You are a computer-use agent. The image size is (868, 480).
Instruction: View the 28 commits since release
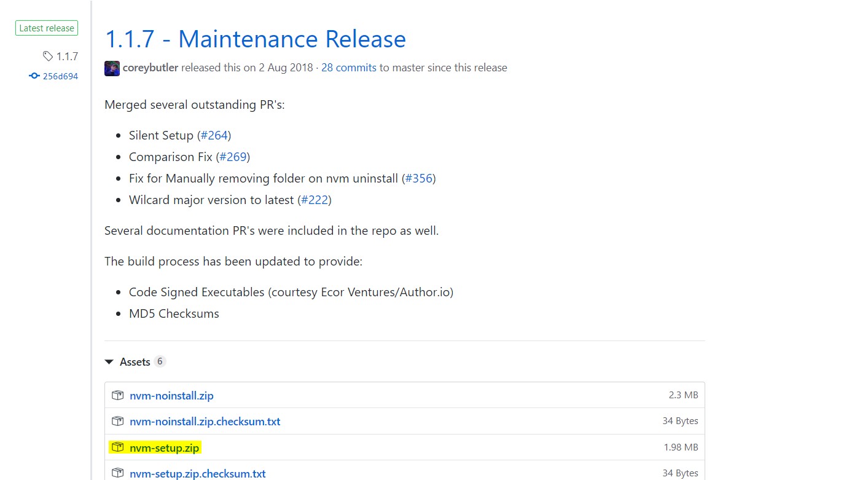[x=348, y=68]
